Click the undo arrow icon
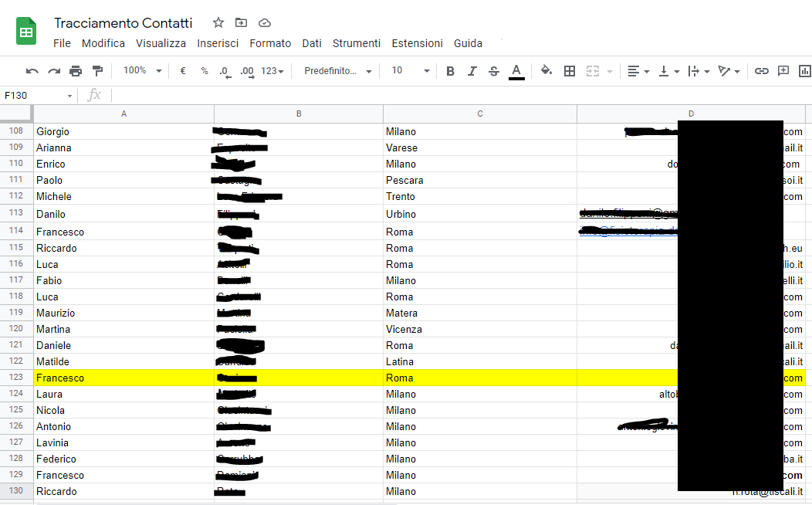812x505 pixels. pyautogui.click(x=32, y=71)
